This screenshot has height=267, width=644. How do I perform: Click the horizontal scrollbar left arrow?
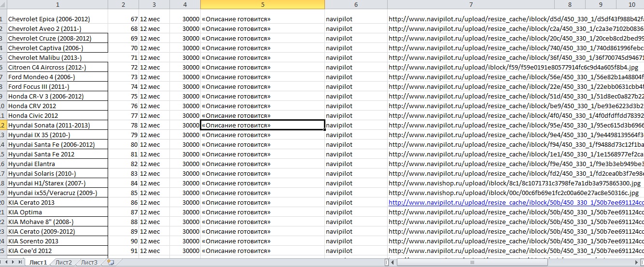pyautogui.click(x=393, y=263)
